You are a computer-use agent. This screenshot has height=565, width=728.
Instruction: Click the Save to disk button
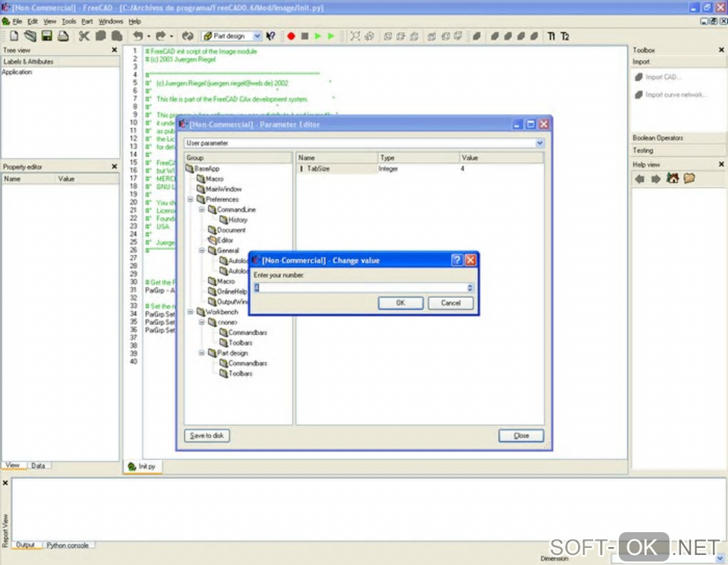(206, 436)
